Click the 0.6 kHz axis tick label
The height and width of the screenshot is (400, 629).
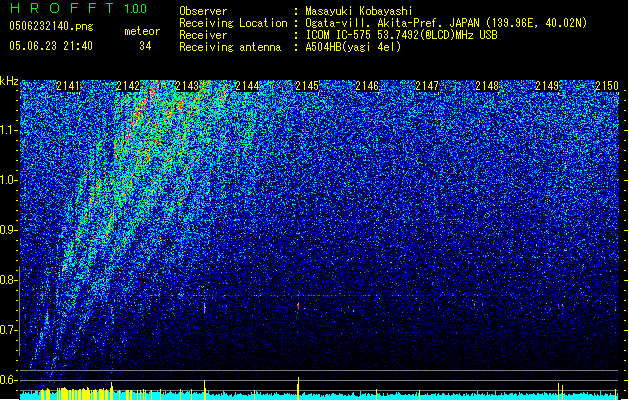9,380
